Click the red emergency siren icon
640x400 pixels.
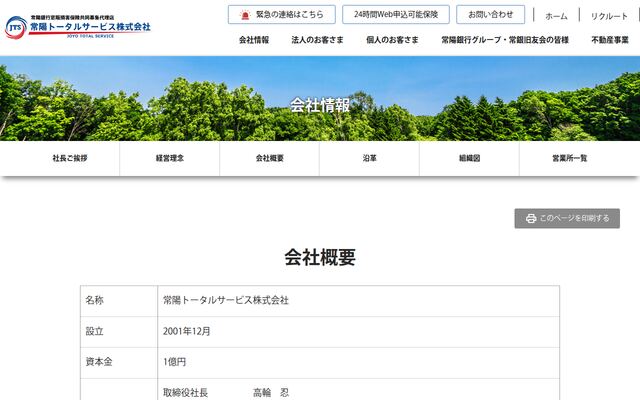[245, 15]
